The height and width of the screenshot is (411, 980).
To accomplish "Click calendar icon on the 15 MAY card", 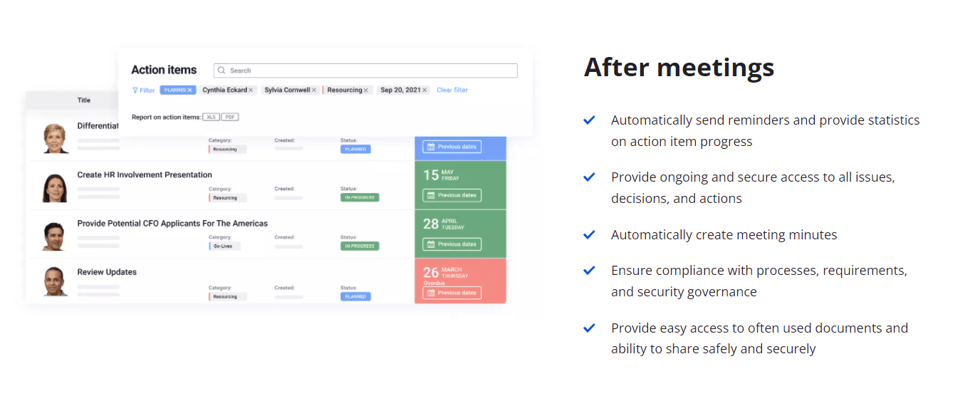I will point(431,196).
